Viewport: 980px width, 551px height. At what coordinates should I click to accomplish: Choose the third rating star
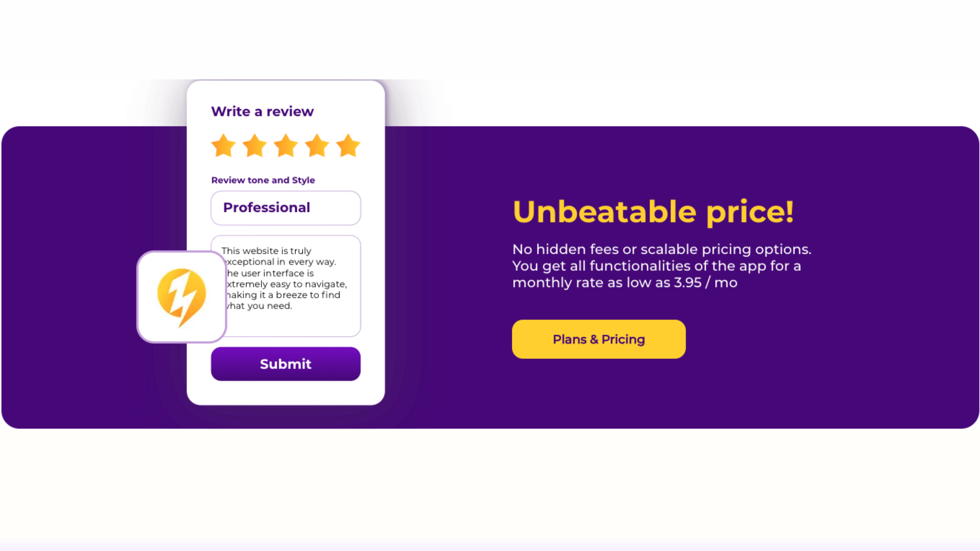tap(286, 145)
